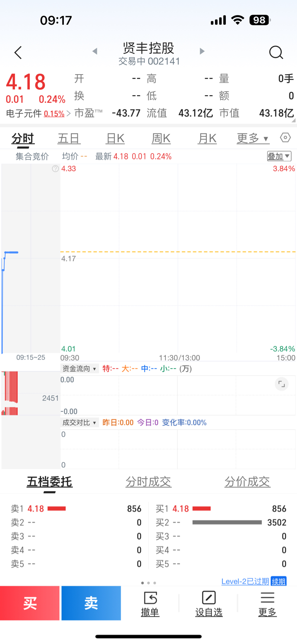The image size is (297, 644).
Task: Open the Level-2已过期 link
Action: click(x=245, y=581)
